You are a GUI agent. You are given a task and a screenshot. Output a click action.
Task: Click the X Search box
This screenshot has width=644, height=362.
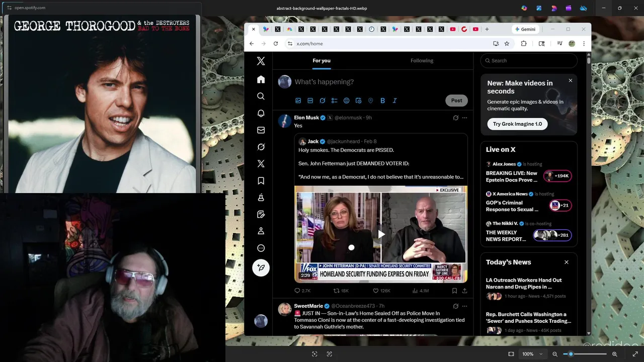(528, 60)
